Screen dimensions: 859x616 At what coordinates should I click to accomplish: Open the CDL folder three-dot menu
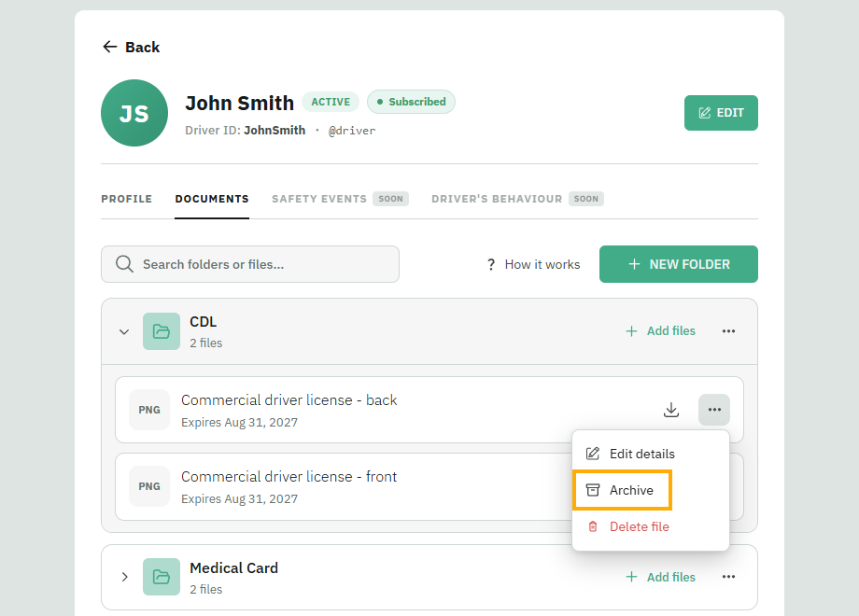[x=728, y=331]
